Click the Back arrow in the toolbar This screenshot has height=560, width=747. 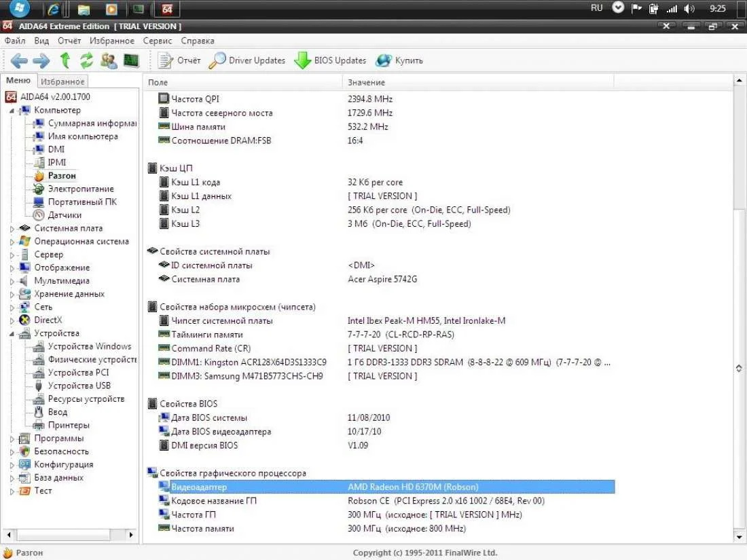tap(19, 61)
